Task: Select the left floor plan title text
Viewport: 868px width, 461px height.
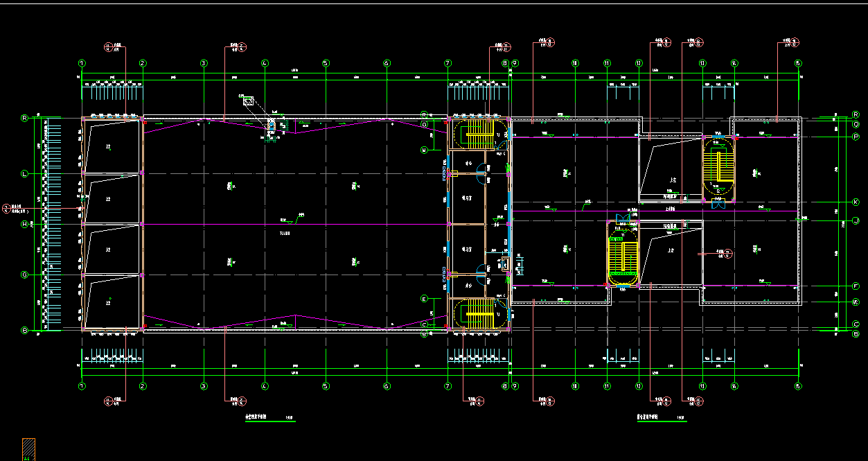Action: pos(258,418)
